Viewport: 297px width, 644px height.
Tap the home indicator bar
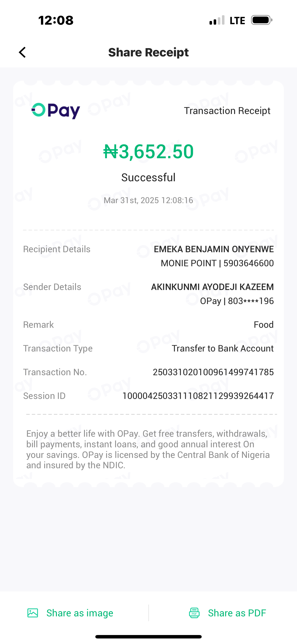[148, 636]
